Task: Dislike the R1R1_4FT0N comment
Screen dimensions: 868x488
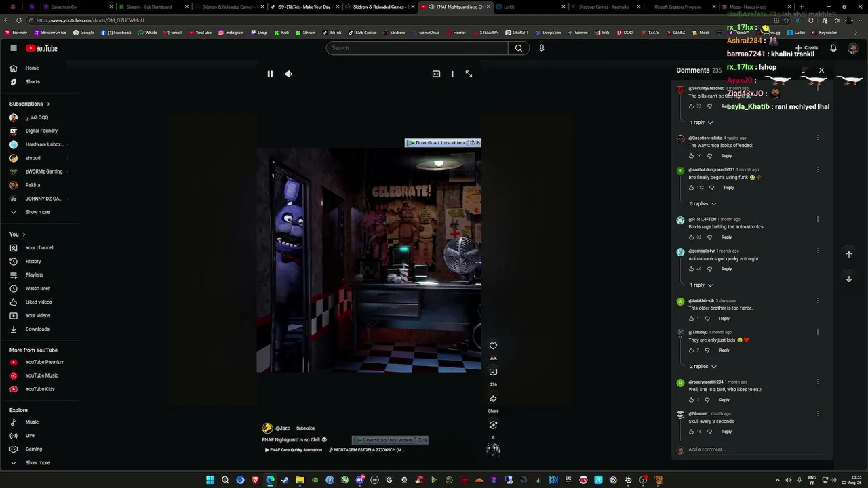Action: (x=710, y=237)
